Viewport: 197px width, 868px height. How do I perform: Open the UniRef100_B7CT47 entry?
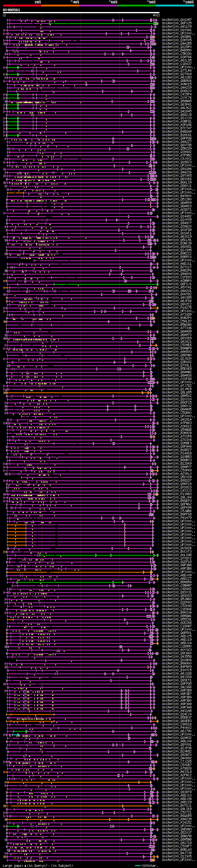tap(176, 128)
